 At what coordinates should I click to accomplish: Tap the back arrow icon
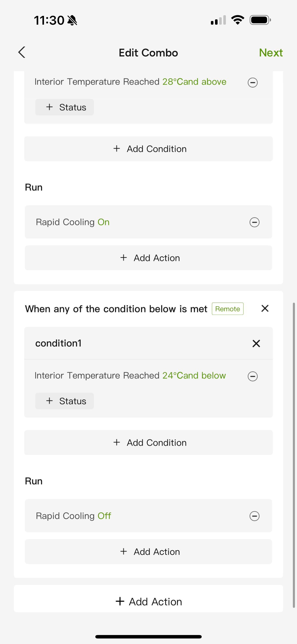pyautogui.click(x=22, y=52)
